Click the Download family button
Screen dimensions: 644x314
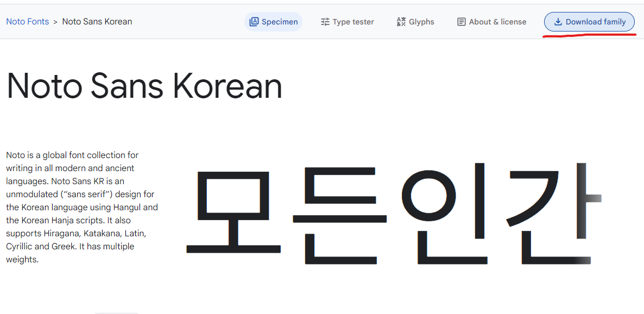pyautogui.click(x=589, y=22)
